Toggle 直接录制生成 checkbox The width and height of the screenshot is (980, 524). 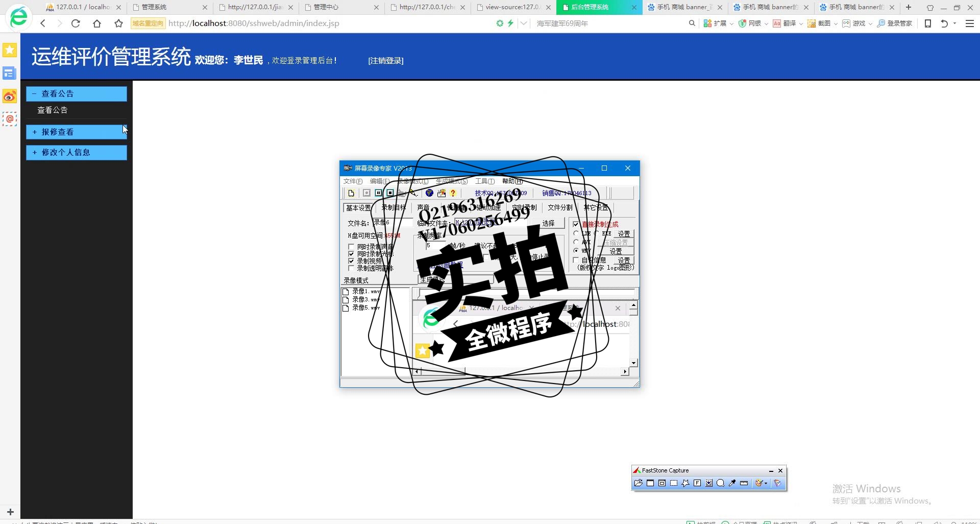[x=576, y=224]
